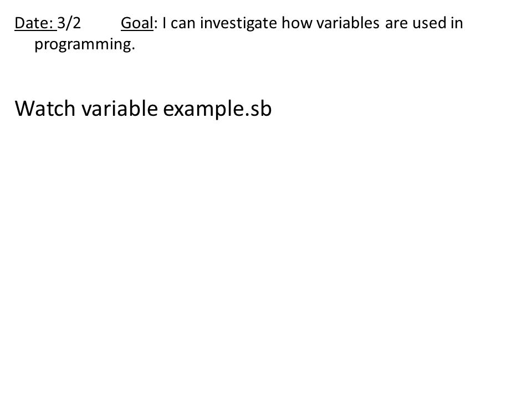532x399 pixels.
Task: Select the word 'variable' in the large heading
Action: [x=120, y=109]
